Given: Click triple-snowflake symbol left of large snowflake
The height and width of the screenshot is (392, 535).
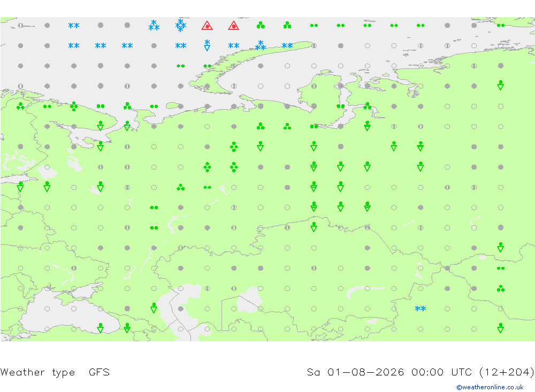Looking at the screenshot, I should tap(154, 25).
